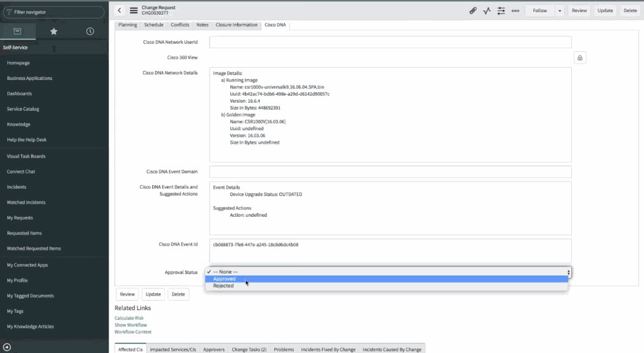
Task: Choose -- None -- option
Action: [387, 272]
